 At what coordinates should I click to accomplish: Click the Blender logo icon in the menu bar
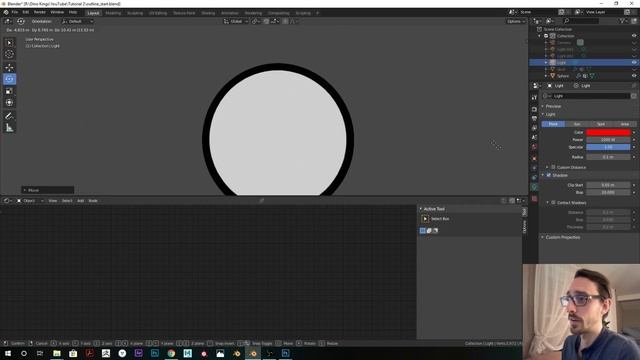6,12
